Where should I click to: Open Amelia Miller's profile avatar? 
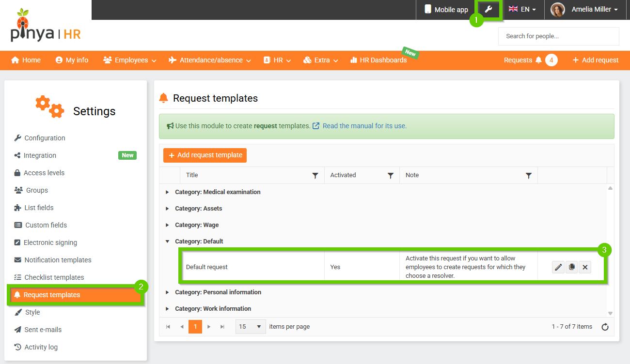558,10
